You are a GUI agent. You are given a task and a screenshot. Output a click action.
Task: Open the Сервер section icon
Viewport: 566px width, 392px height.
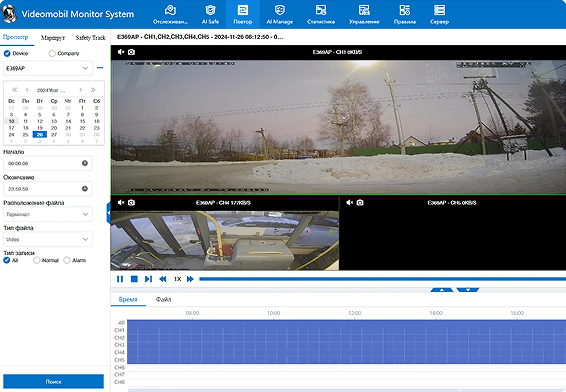click(x=439, y=14)
